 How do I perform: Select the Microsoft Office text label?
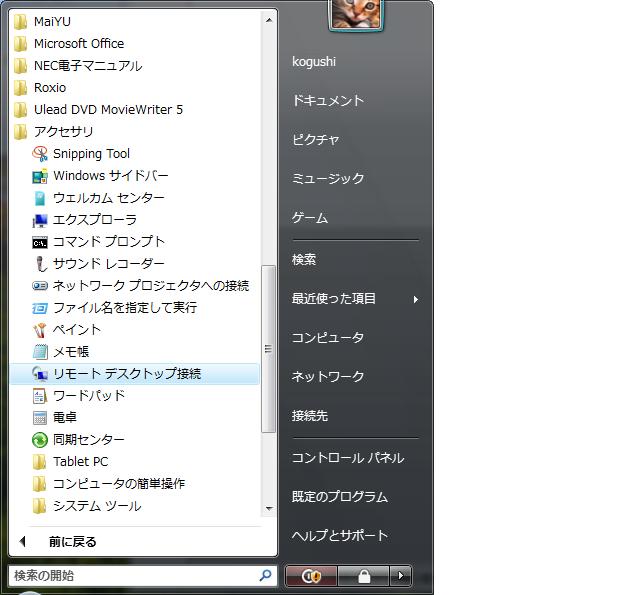tap(79, 44)
